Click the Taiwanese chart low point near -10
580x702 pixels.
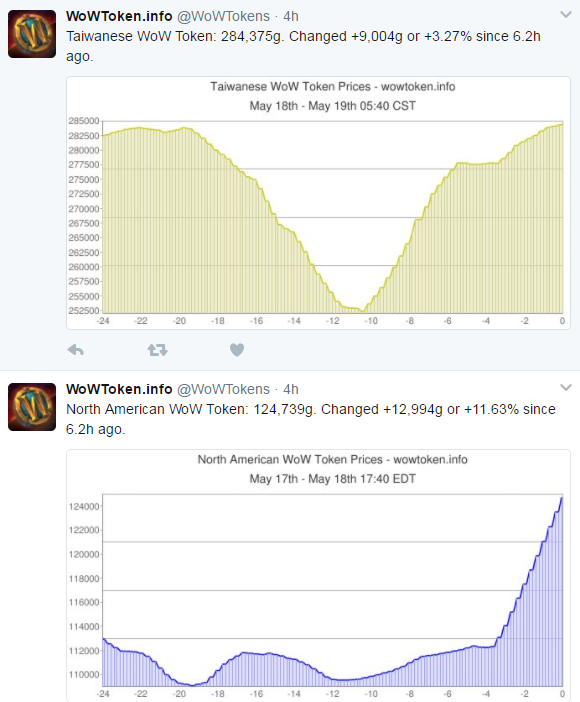pyautogui.click(x=363, y=311)
